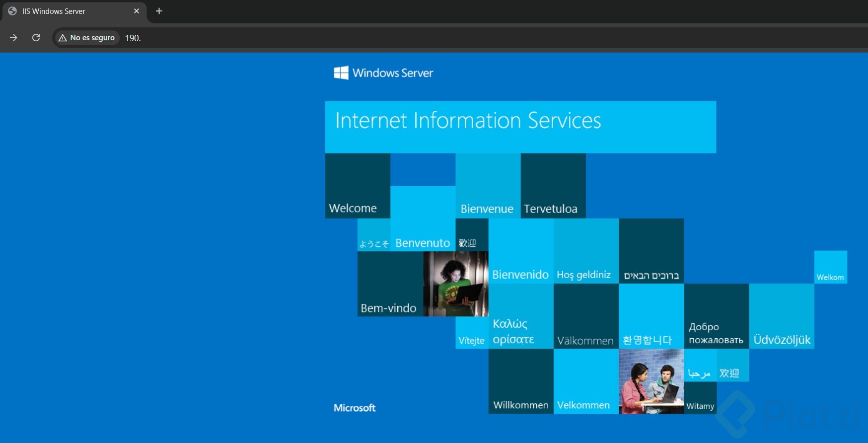
Task: Click the "Witamy" tile
Action: click(x=700, y=398)
